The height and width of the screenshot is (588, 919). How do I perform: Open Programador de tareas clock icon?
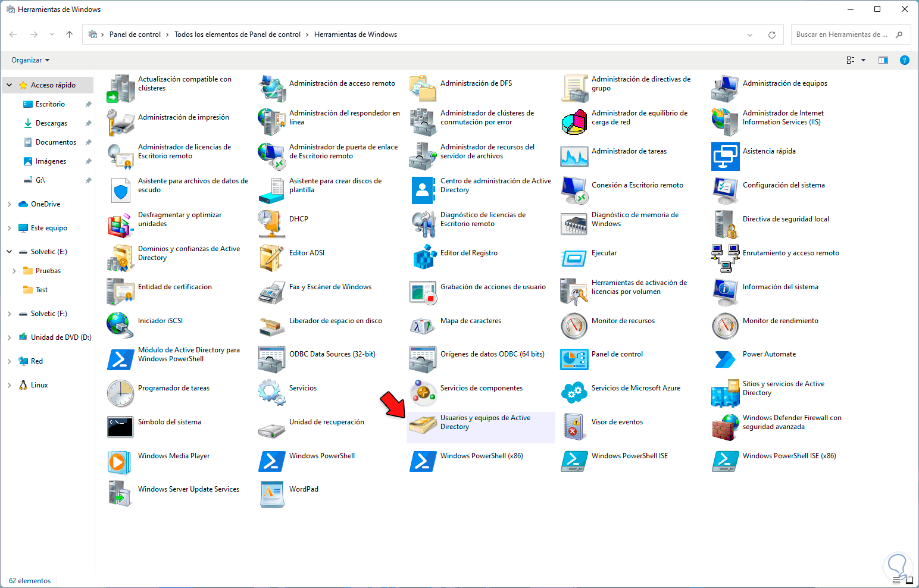tap(121, 393)
